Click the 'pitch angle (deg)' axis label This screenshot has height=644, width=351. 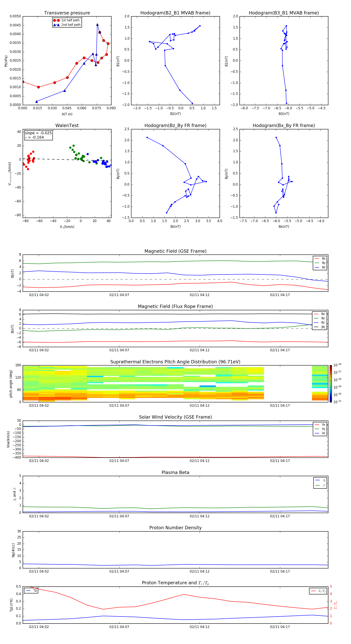coord(11,384)
